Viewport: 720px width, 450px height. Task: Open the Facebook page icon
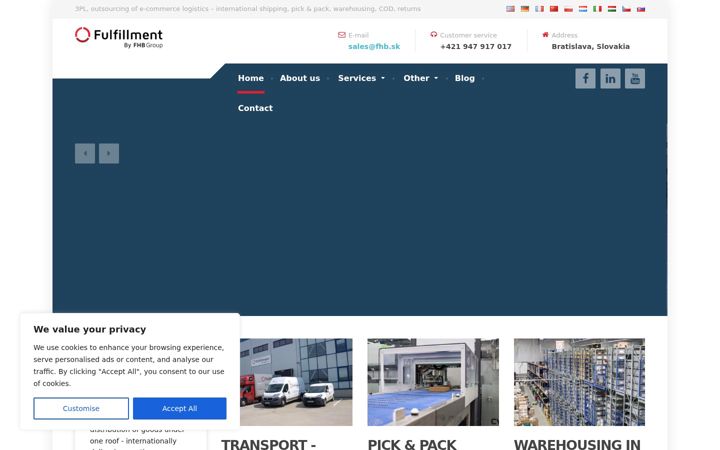pos(585,79)
